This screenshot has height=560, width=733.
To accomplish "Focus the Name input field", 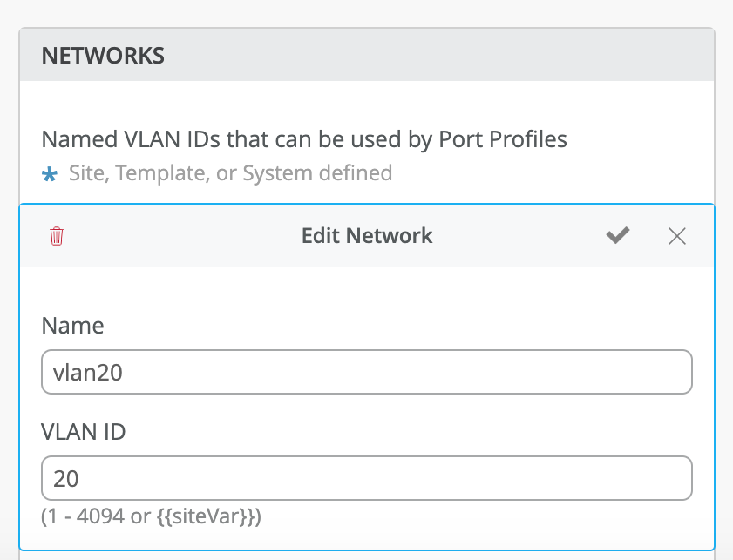I will point(366,372).
